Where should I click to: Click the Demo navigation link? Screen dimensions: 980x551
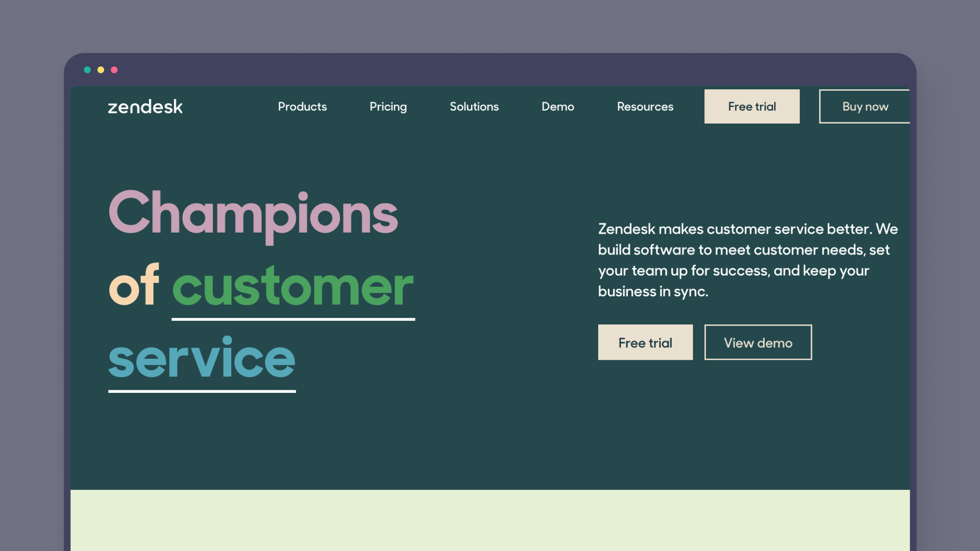pyautogui.click(x=557, y=106)
